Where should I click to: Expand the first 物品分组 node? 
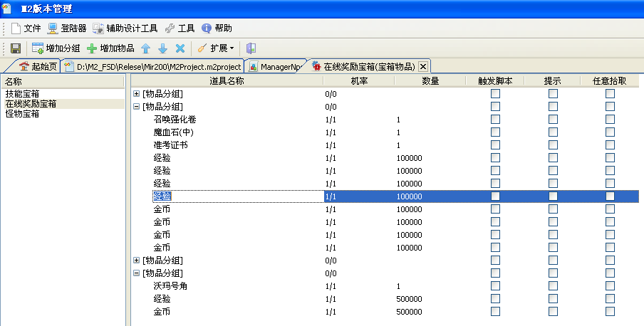[x=136, y=94]
